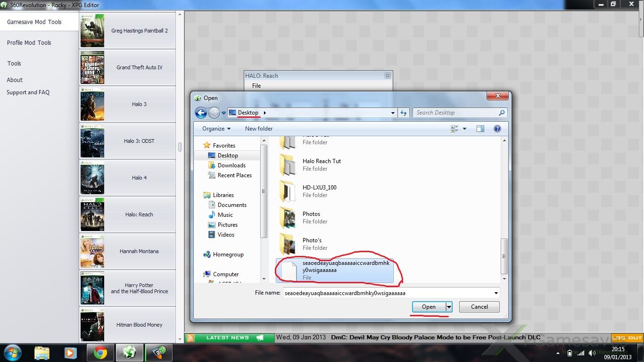The width and height of the screenshot is (644, 362).
Task: Open the File name dropdown arrow
Action: pyautogui.click(x=496, y=293)
